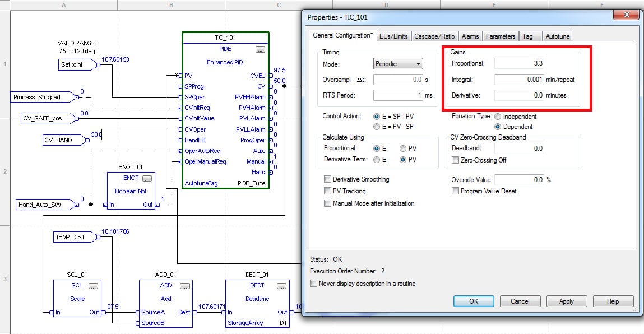
Task: Open Help for the properties dialog
Action: coord(613,301)
